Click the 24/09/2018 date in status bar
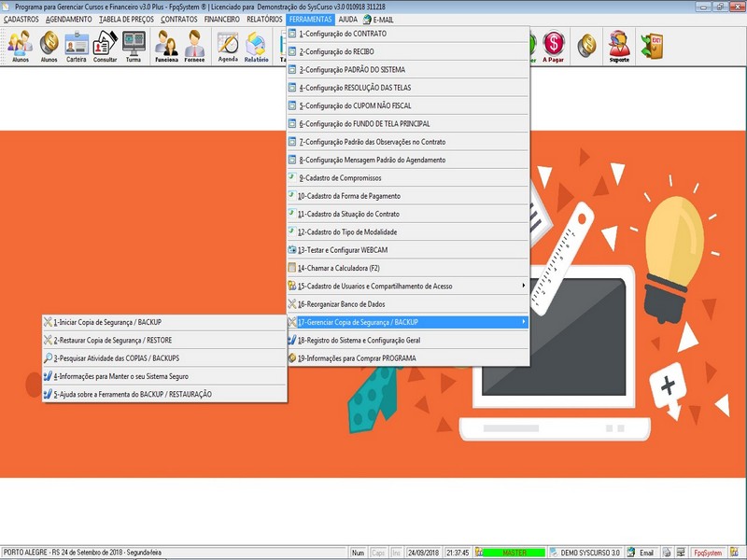Screen dimensions: 747x560 (x=424, y=553)
